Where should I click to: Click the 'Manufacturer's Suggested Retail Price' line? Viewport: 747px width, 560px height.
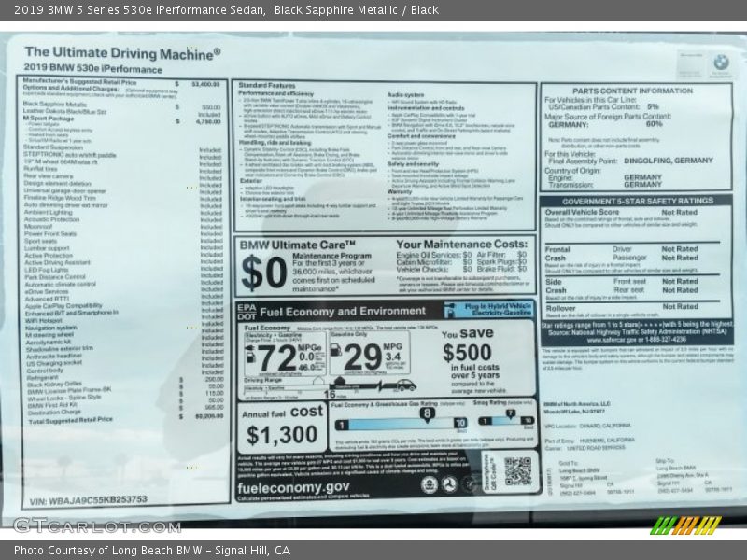click(x=121, y=83)
